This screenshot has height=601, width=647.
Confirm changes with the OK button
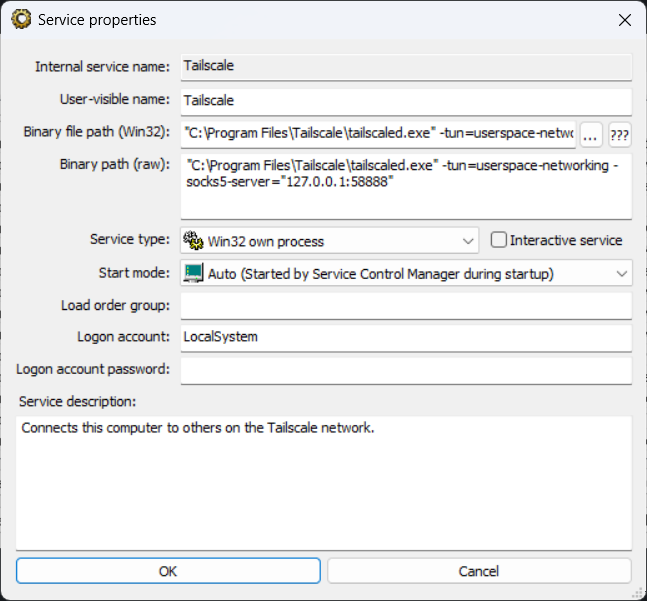click(168, 571)
